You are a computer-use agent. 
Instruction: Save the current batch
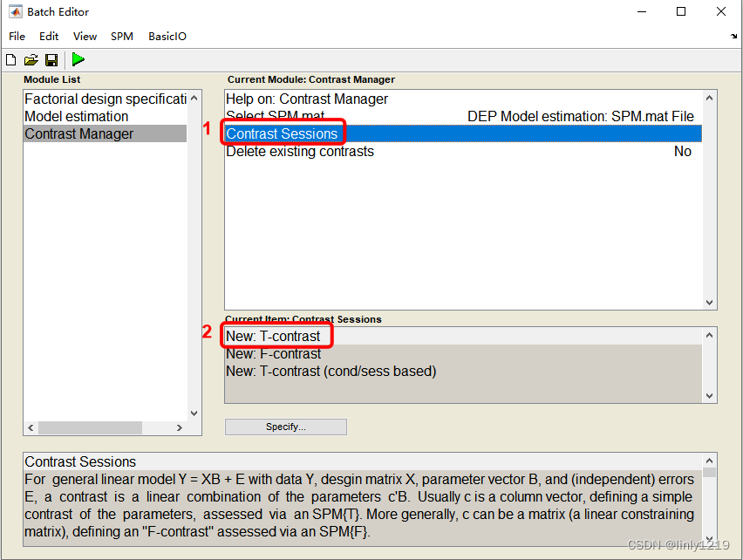click(51, 59)
